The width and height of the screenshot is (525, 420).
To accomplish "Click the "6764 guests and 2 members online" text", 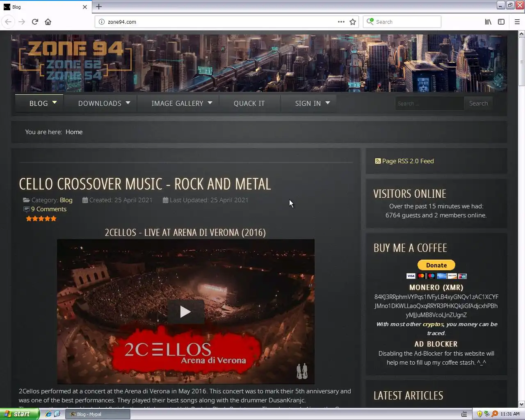I will pos(436,215).
